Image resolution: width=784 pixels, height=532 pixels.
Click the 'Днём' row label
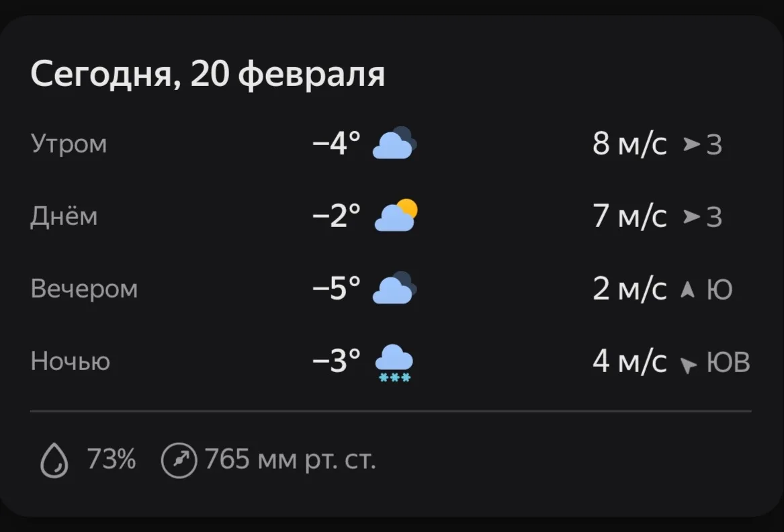tap(64, 216)
